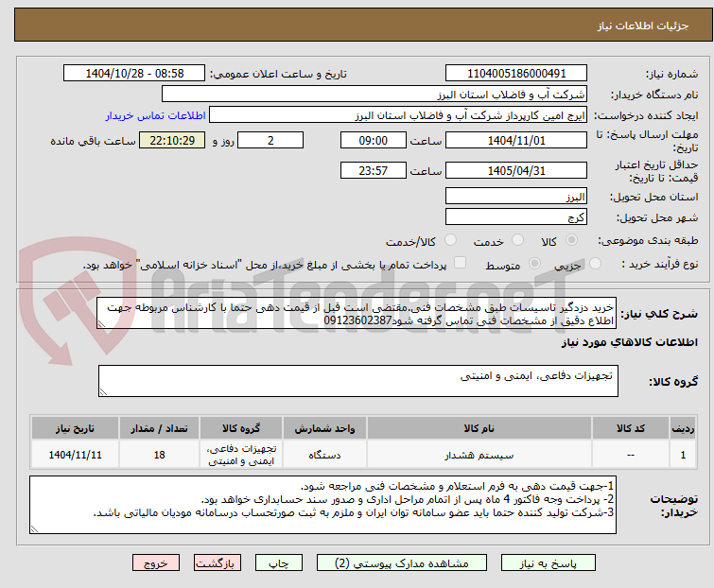Choose the متوسط purchase type radio

point(534,264)
